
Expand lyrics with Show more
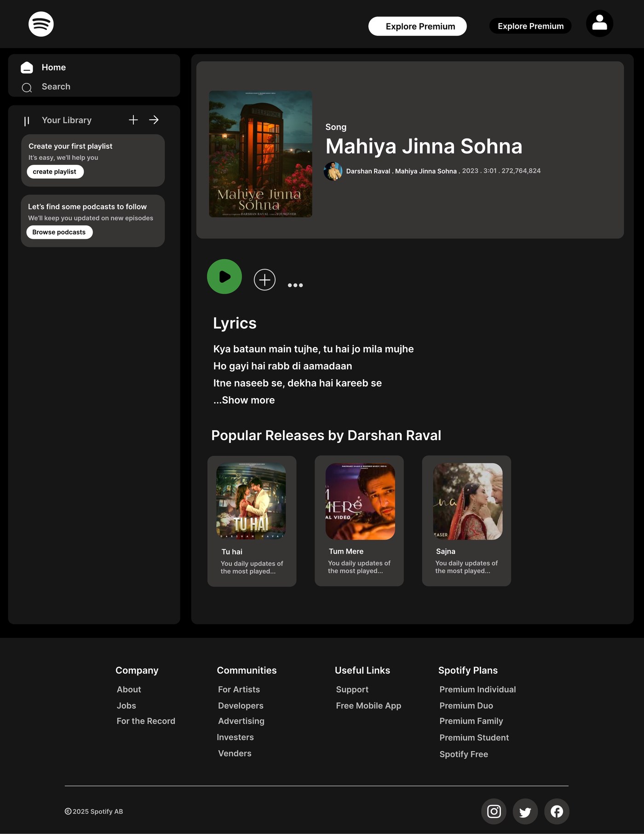tap(244, 400)
